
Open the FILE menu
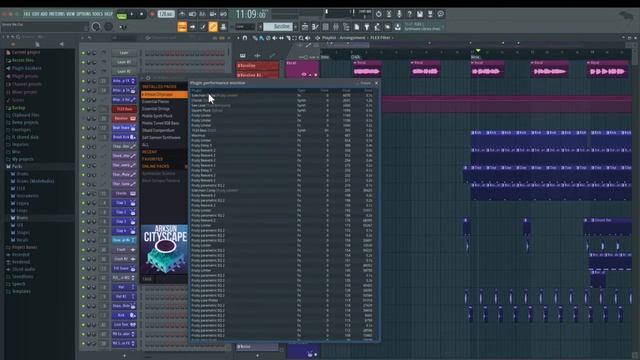click(x=27, y=14)
